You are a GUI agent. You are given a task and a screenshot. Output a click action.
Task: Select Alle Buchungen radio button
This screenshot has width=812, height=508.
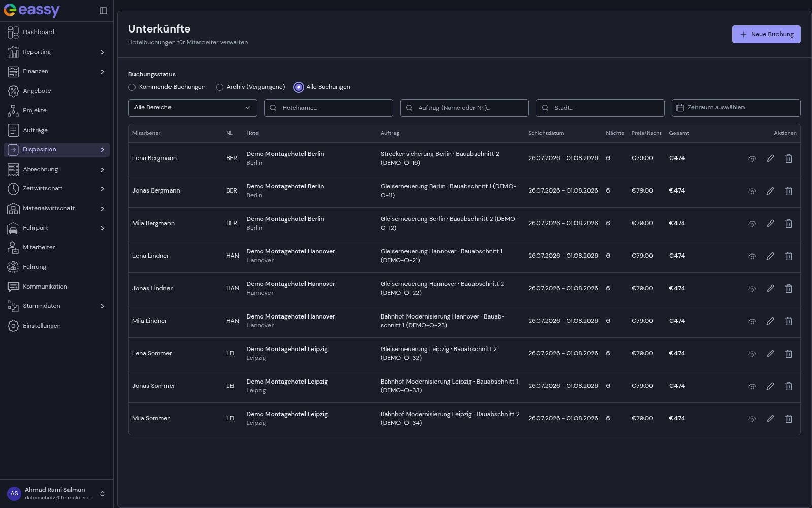pyautogui.click(x=299, y=87)
